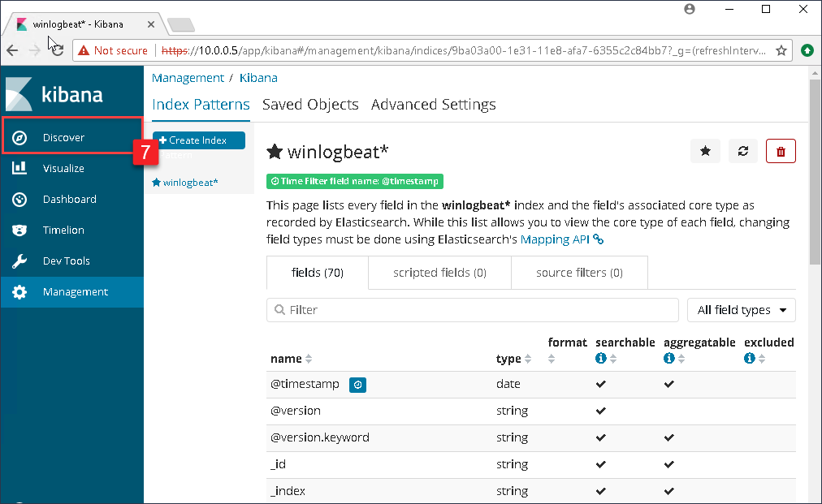Screen dimensions: 822x504
Task: Follow the Mapping API link
Action: click(561, 239)
